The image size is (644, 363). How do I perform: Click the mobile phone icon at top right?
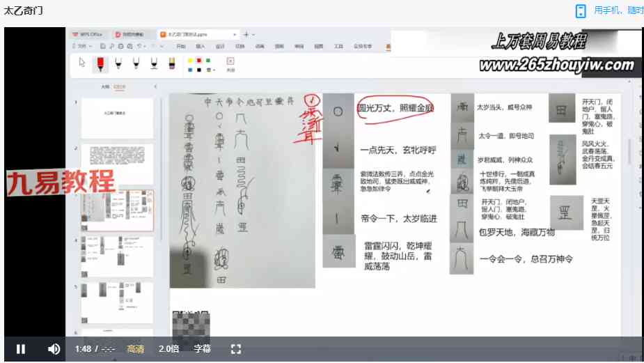point(580,10)
